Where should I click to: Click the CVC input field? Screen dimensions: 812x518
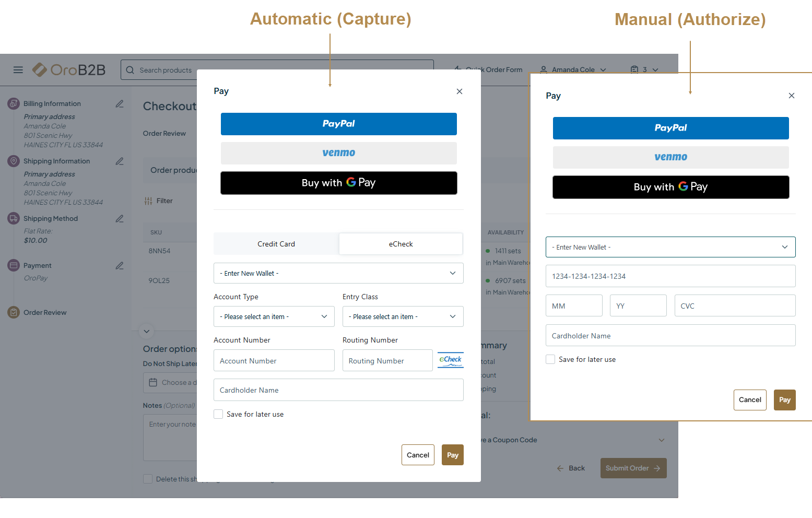tap(734, 306)
